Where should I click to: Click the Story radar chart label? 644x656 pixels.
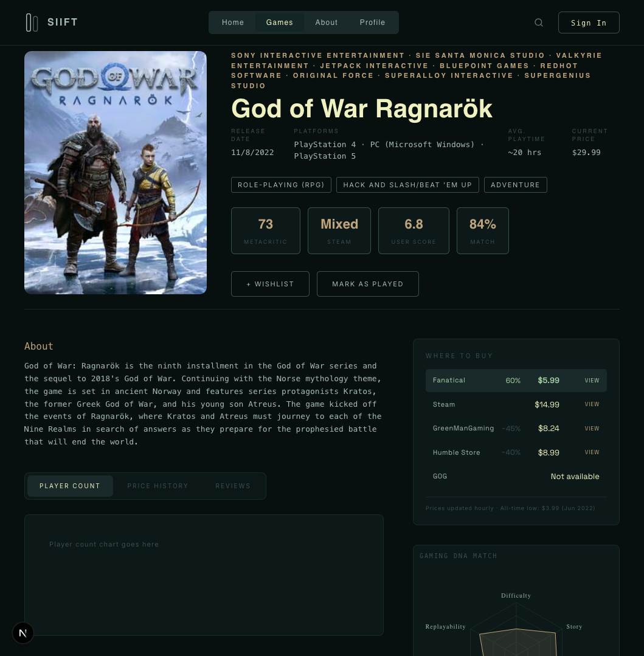click(x=574, y=626)
